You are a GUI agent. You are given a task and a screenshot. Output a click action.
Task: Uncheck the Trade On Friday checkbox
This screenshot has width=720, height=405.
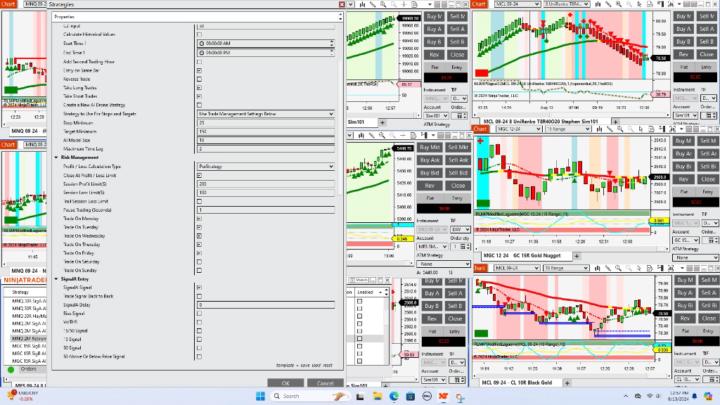coord(199,253)
